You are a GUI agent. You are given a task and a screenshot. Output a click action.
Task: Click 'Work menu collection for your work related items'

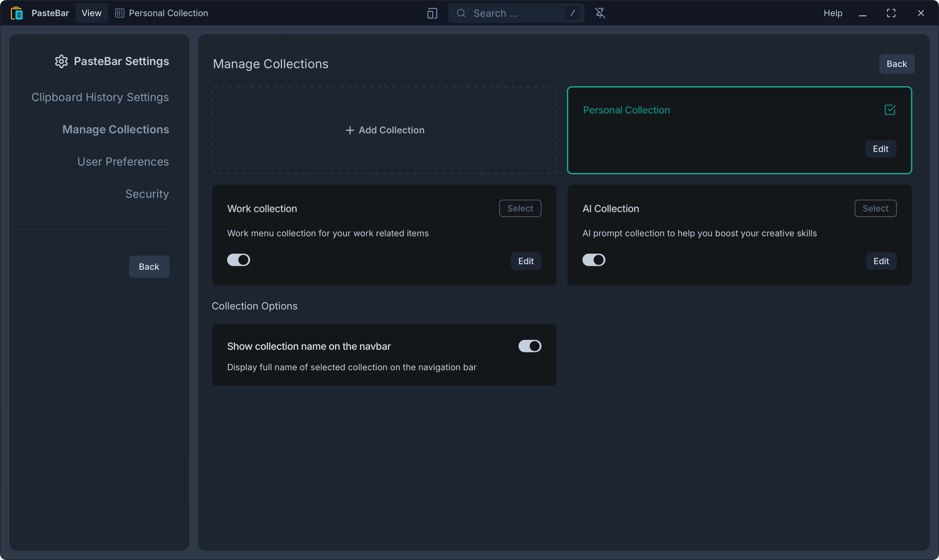tap(328, 233)
